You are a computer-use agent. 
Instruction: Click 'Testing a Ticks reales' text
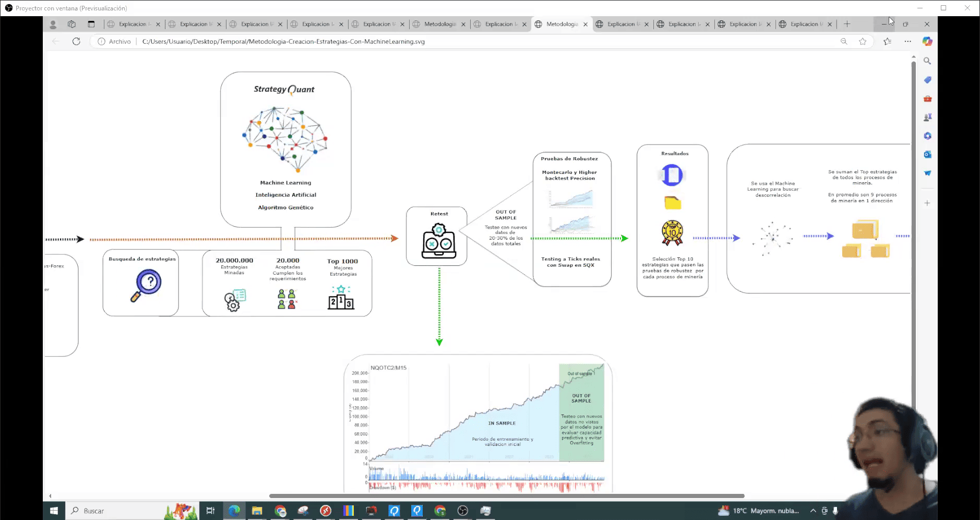pos(570,259)
